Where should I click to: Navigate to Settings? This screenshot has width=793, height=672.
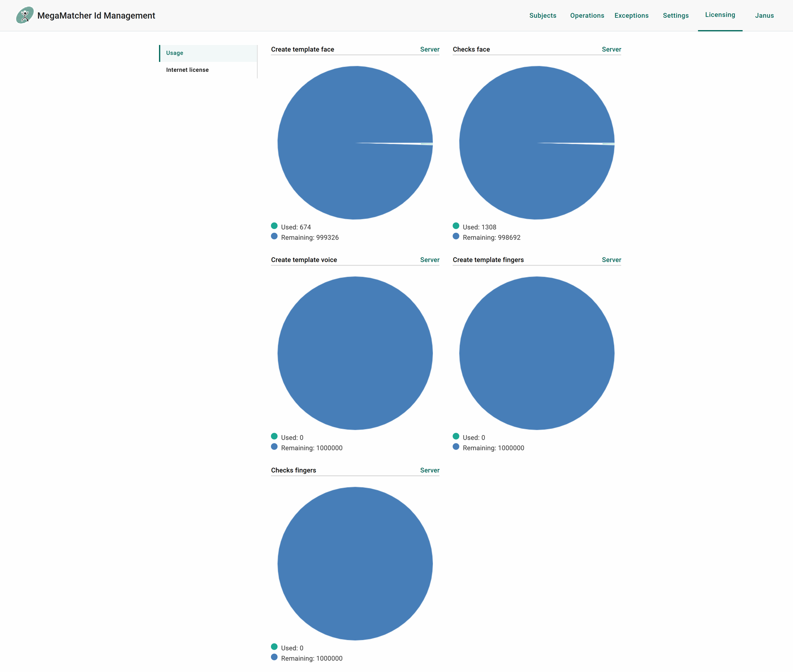(676, 16)
